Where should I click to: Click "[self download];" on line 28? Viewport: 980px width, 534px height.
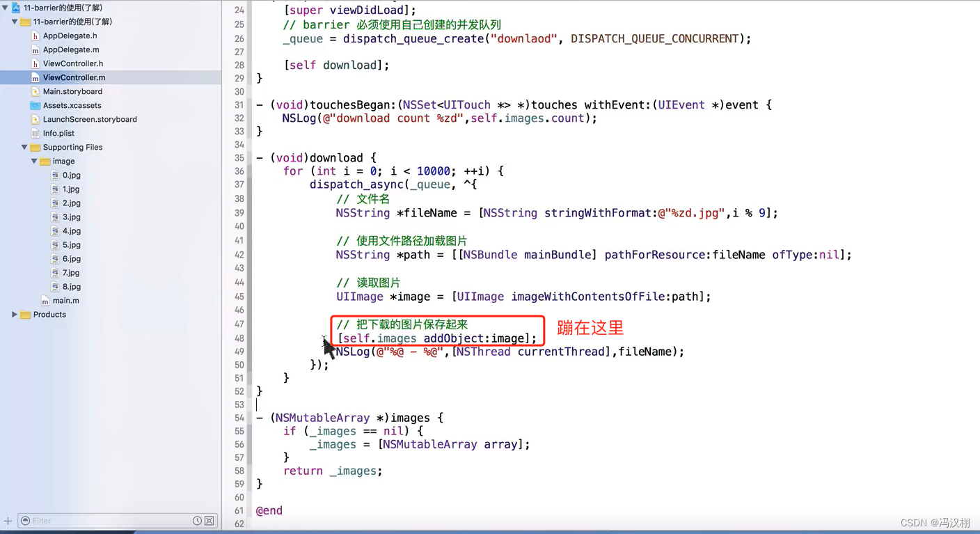tap(336, 65)
